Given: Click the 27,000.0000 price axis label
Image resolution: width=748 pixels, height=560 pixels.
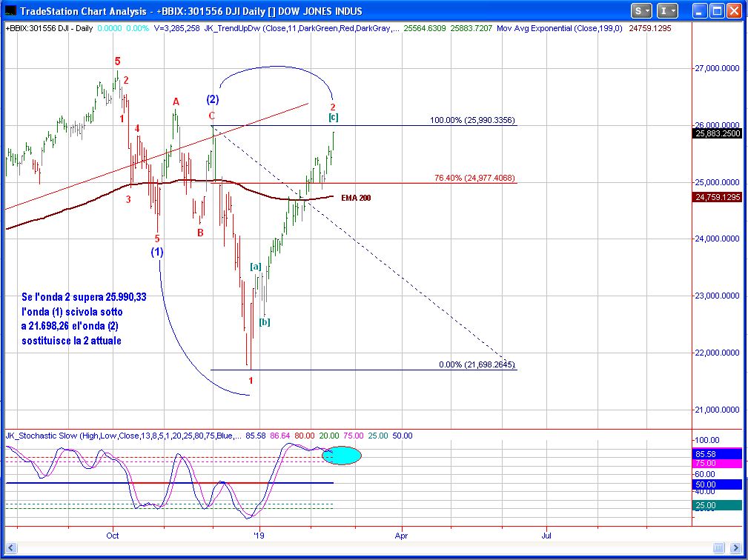Looking at the screenshot, I should [717, 69].
